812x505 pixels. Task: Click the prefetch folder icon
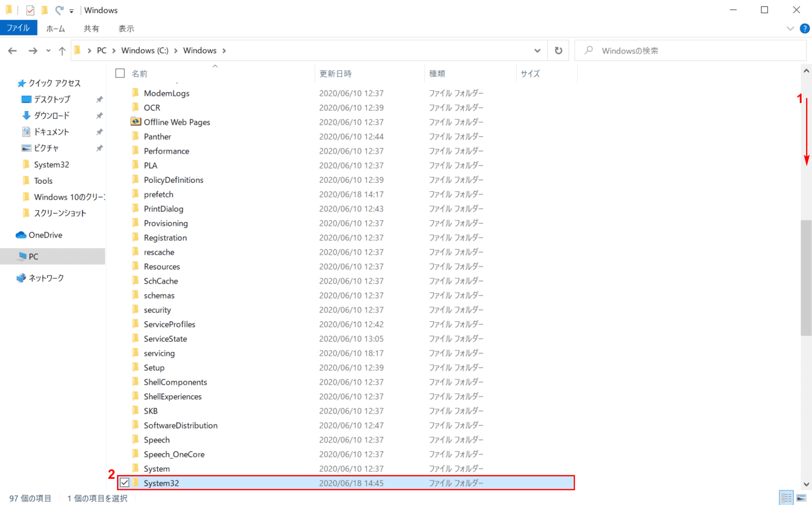(x=136, y=194)
